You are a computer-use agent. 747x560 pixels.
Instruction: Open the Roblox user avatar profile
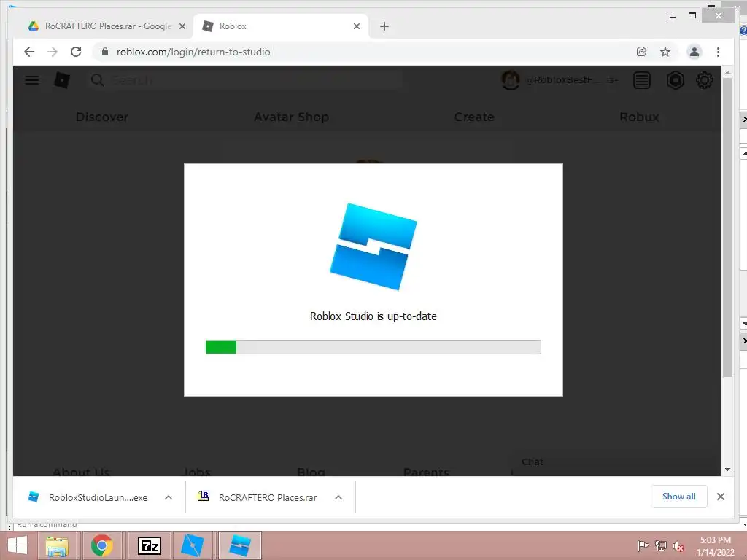tap(510, 80)
